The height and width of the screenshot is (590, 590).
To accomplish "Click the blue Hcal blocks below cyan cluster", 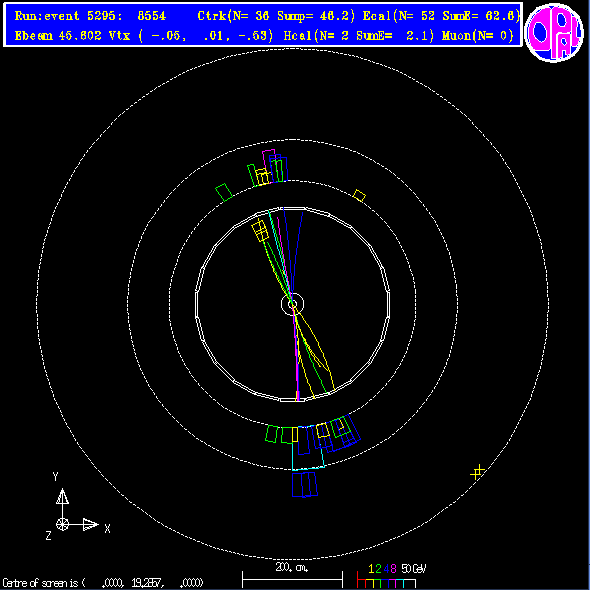I will click(305, 485).
